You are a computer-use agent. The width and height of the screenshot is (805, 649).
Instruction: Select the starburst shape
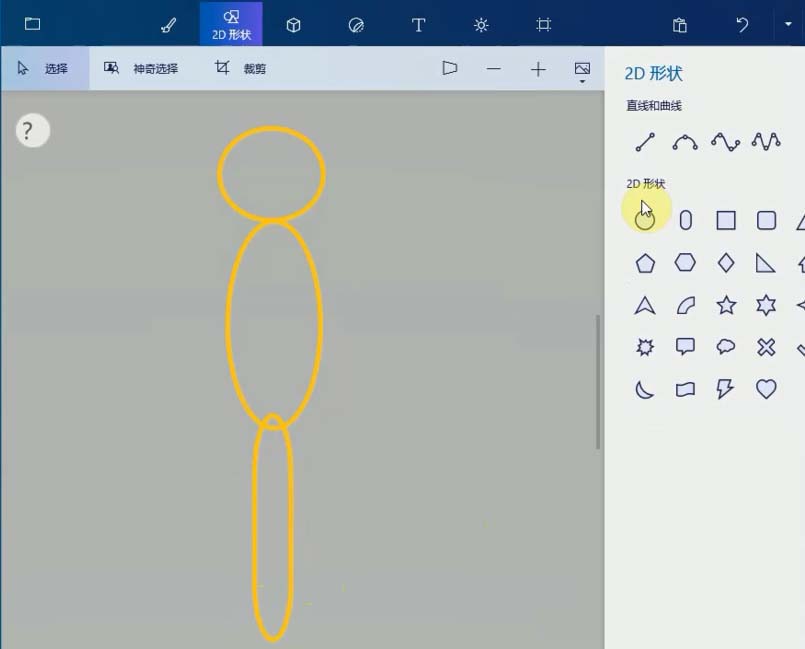[645, 348]
